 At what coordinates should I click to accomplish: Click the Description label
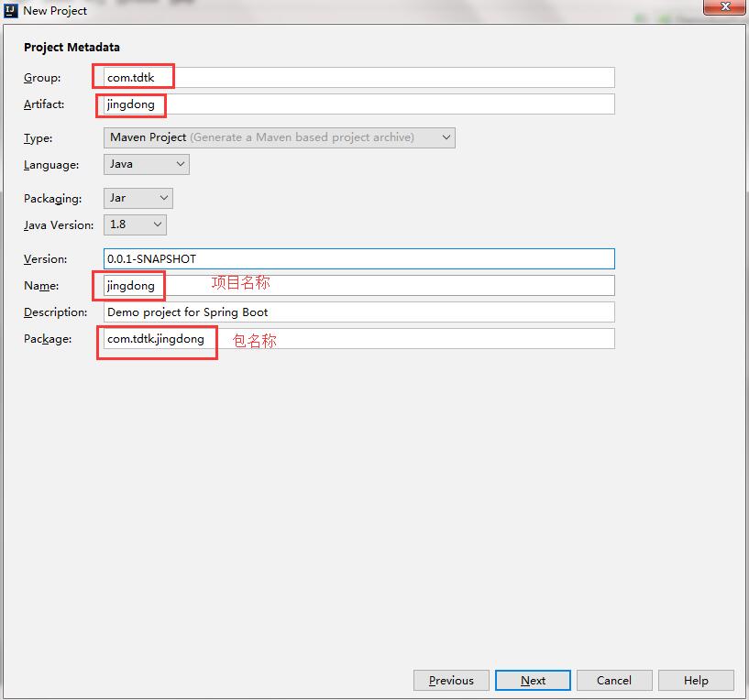coord(55,312)
